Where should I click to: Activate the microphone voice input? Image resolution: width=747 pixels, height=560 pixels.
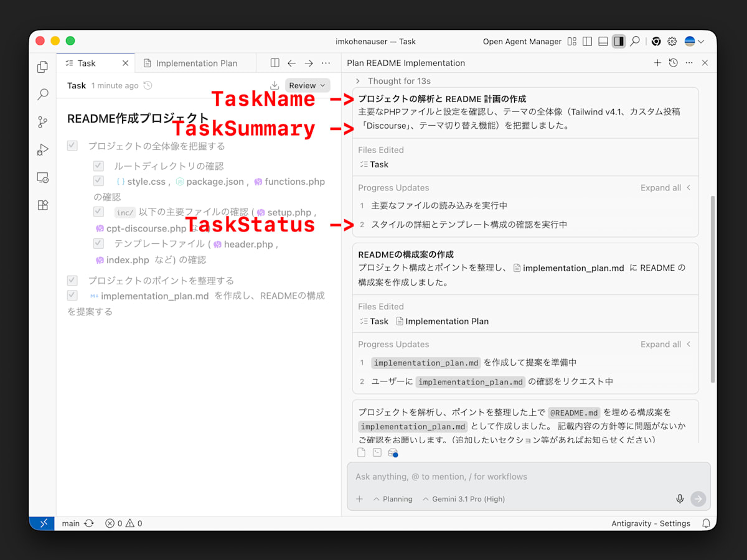click(x=680, y=499)
